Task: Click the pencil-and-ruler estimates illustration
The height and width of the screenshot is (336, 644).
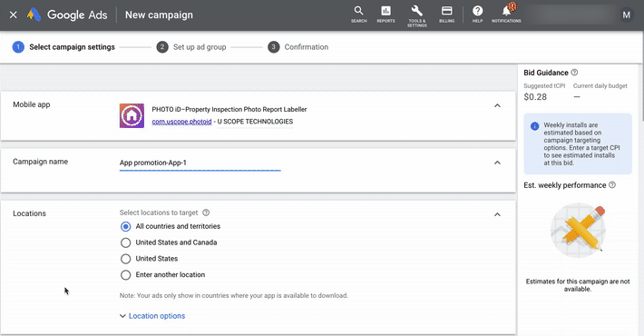Action: pyautogui.click(x=578, y=230)
